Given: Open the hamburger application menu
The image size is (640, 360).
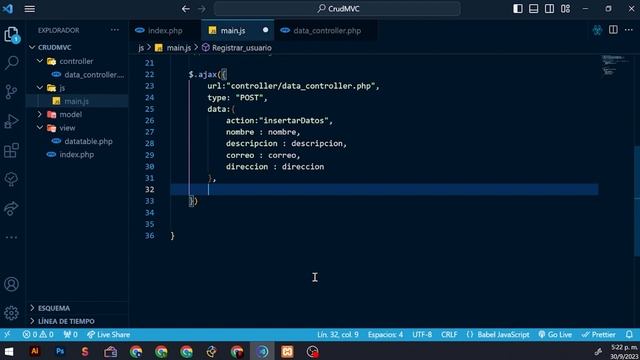Looking at the screenshot, I should click(29, 9).
